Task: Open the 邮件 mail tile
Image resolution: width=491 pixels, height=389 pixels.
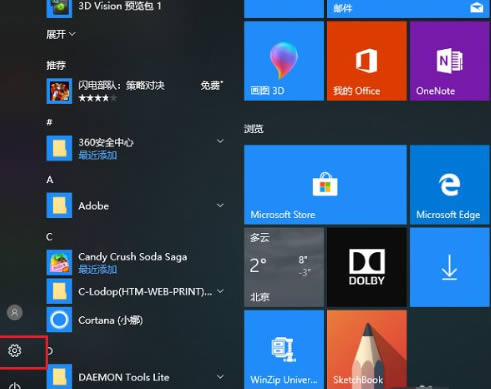Action: 408,9
